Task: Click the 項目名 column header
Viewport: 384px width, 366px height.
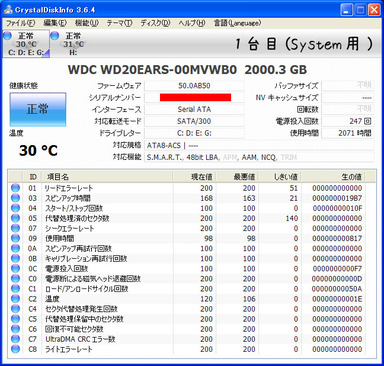Action: (x=107, y=177)
